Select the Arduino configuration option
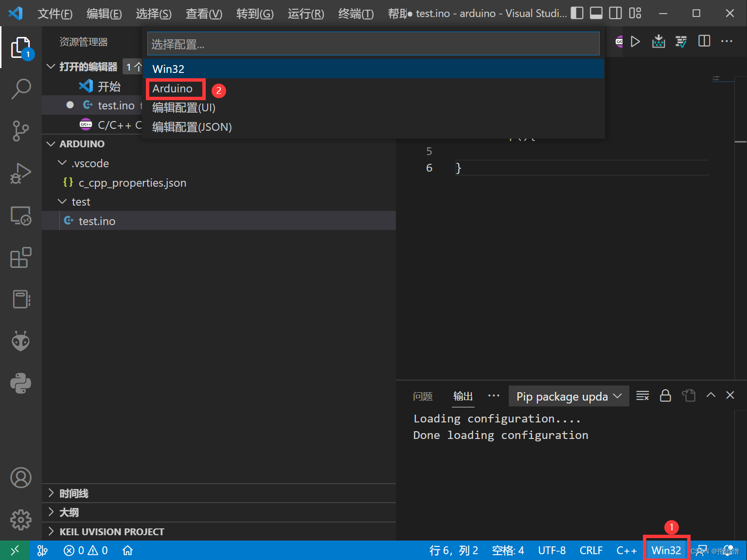The height and width of the screenshot is (560, 747). click(373, 88)
